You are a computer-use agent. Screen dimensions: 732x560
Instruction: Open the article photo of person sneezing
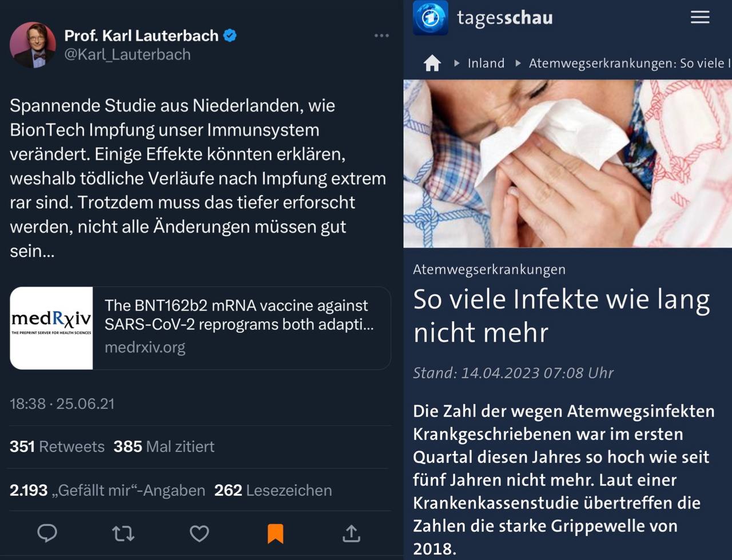pyautogui.click(x=567, y=164)
